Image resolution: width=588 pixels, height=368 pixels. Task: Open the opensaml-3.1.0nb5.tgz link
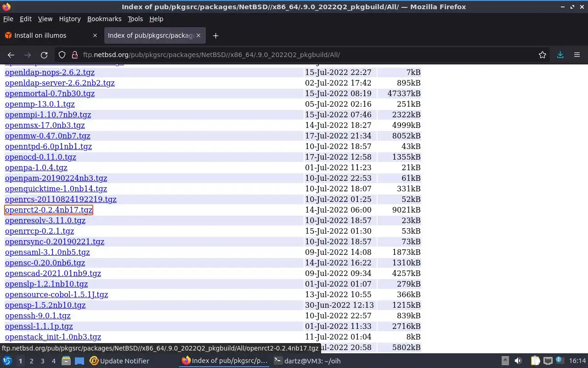point(47,252)
